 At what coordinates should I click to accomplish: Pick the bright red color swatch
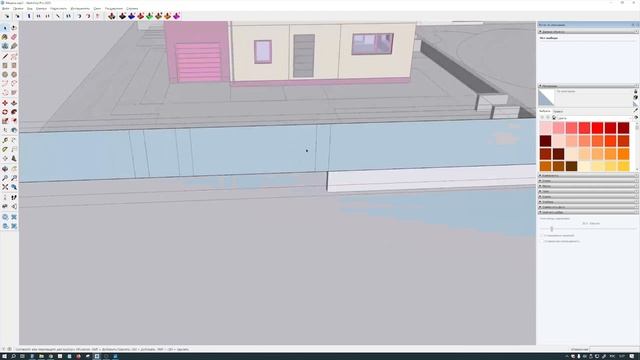click(x=597, y=128)
